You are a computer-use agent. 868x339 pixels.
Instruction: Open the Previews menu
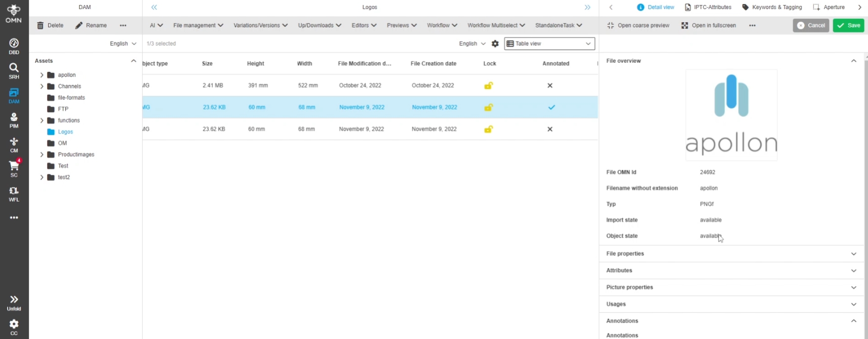(402, 25)
